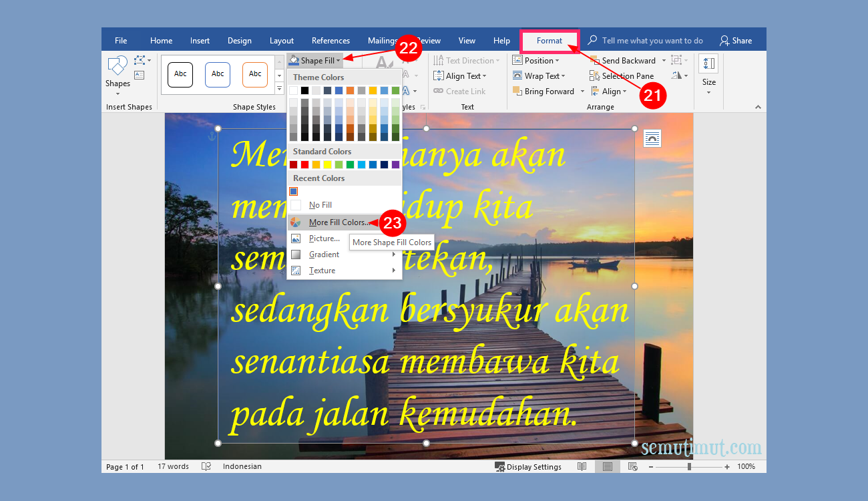Screen dimensions: 868x501
Task: Click the Tell me search magnifier icon
Action: click(x=592, y=41)
